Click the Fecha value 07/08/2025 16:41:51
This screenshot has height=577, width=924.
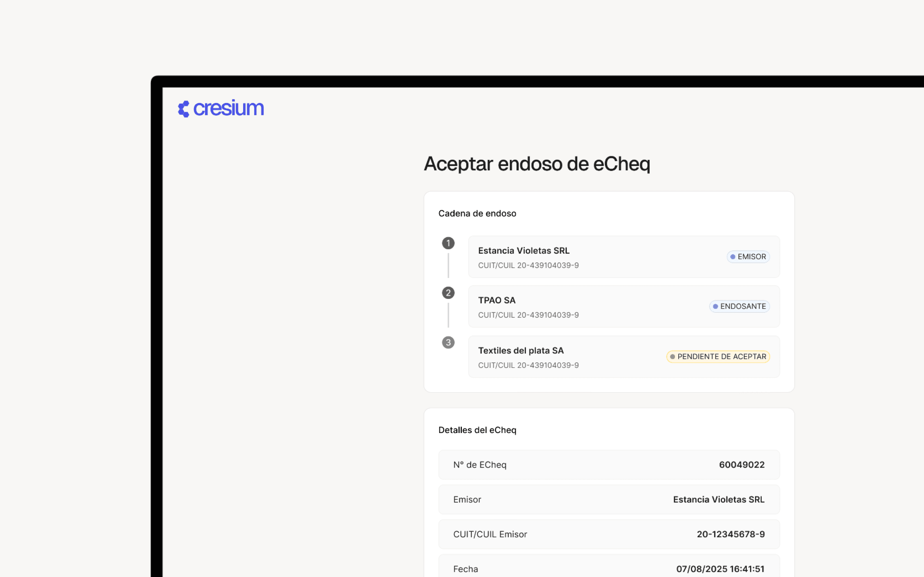[720, 568]
